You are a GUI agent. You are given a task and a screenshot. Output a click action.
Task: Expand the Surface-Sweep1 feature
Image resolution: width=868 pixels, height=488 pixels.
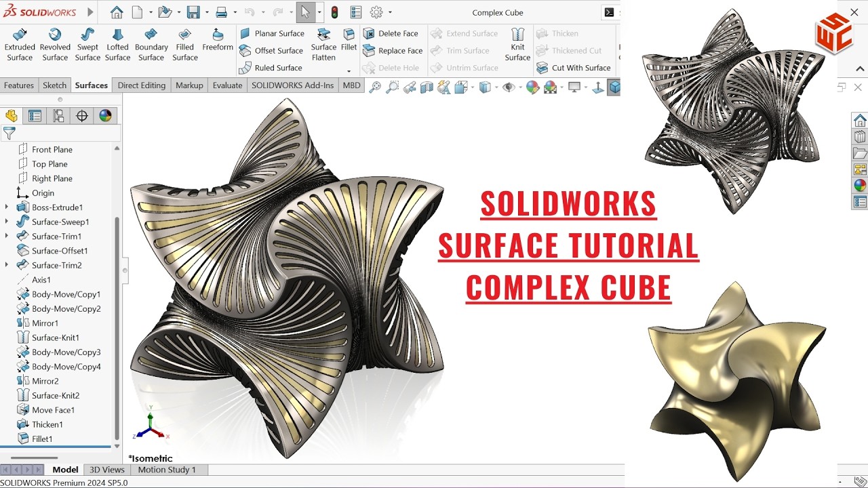point(7,222)
